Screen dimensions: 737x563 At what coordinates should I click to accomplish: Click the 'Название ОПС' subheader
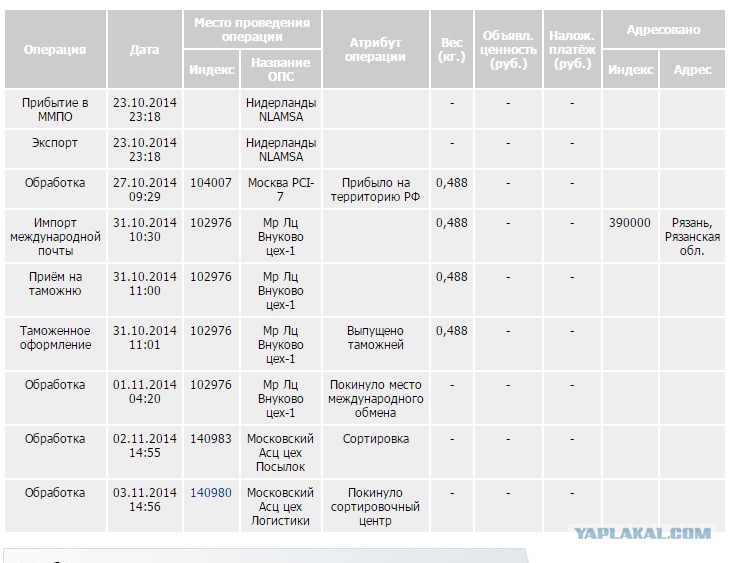tap(281, 70)
